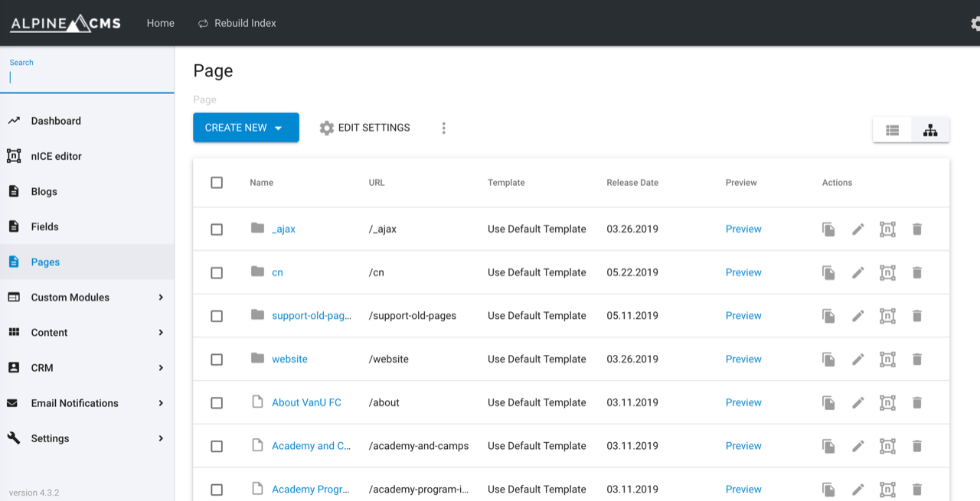The height and width of the screenshot is (501, 980).
Task: Switch to list view icon
Action: point(892,130)
